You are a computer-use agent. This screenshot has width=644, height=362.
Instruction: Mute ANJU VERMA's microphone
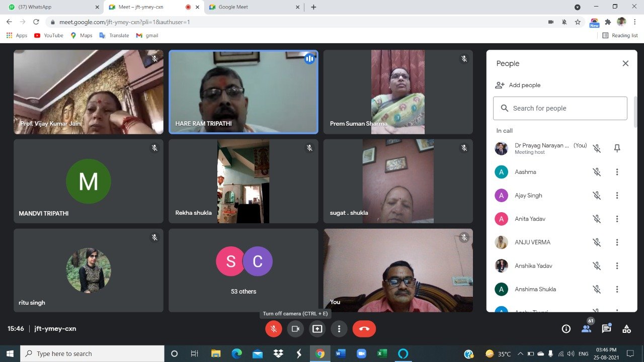click(597, 242)
